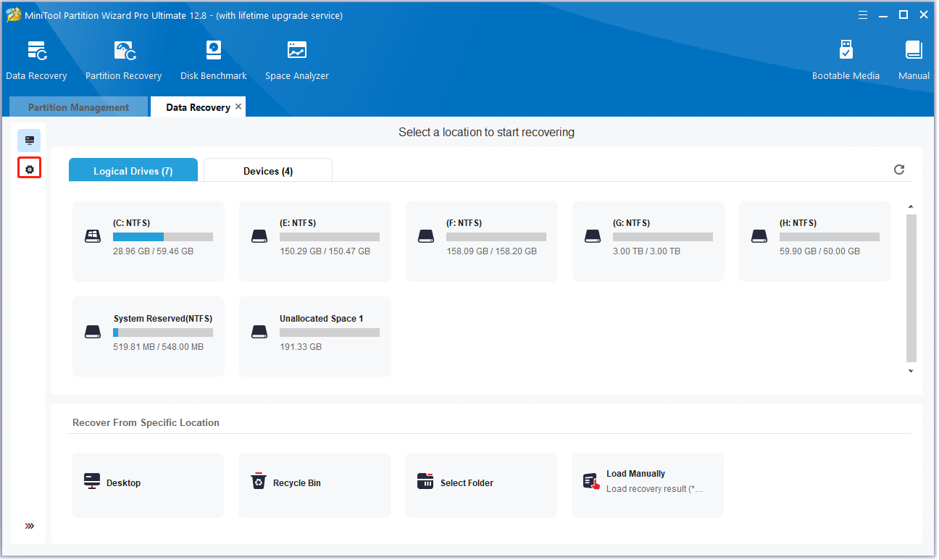939x560 pixels.
Task: Select the F: NTFS drive icon
Action: [426, 236]
